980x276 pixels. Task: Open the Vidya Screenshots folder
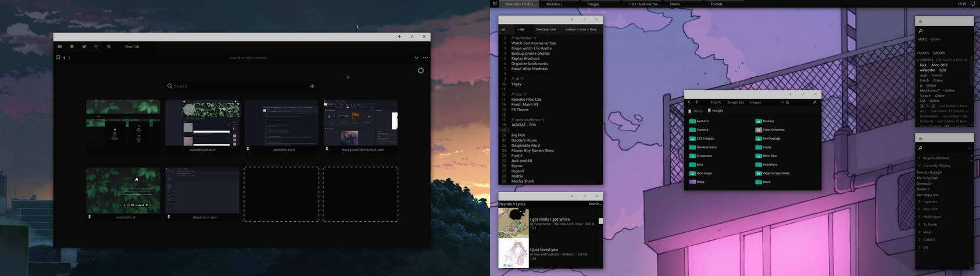772,173
